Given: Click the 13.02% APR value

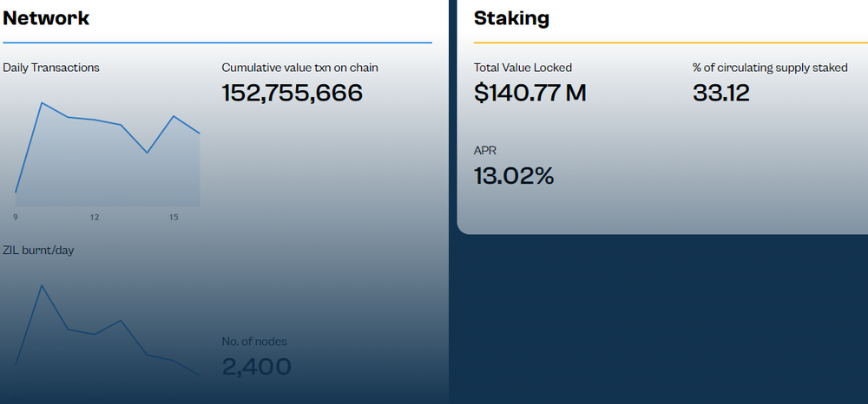Looking at the screenshot, I should tap(514, 176).
